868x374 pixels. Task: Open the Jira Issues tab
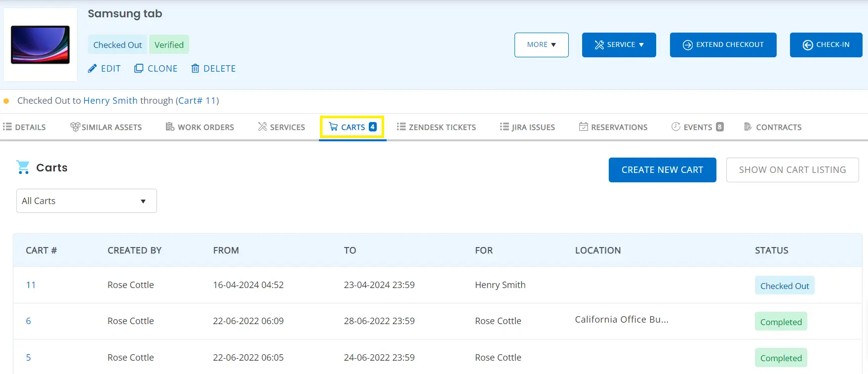[x=527, y=127]
